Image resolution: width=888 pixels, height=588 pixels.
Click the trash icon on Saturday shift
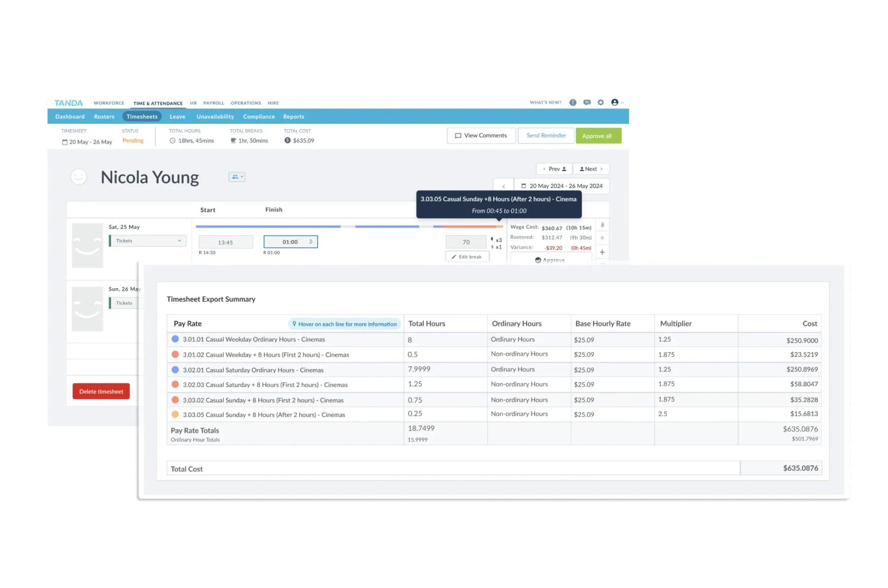point(602,225)
